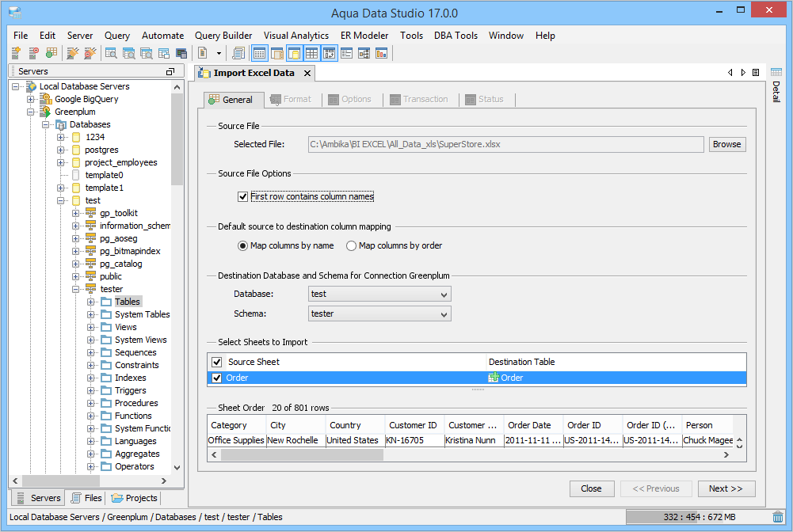Screen dimensions: 793x532
Task: Uncheck the Order sheet row checkbox
Action: [x=217, y=378]
